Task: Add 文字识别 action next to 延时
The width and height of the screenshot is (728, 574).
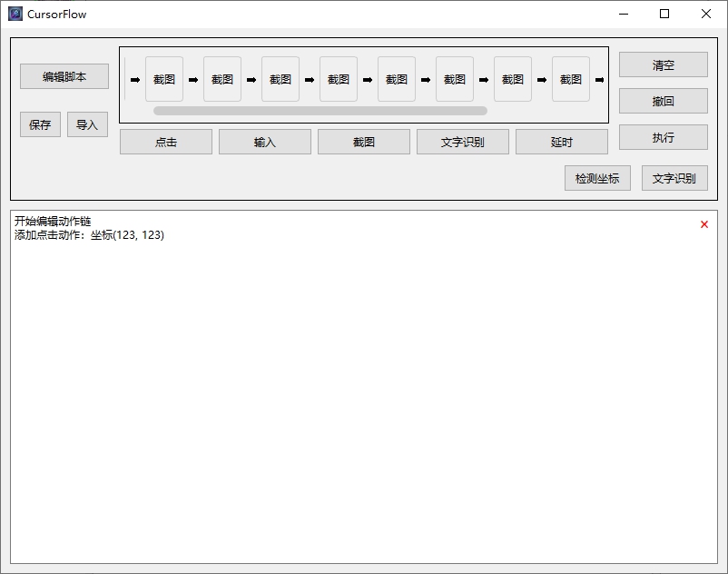Action: 462,142
